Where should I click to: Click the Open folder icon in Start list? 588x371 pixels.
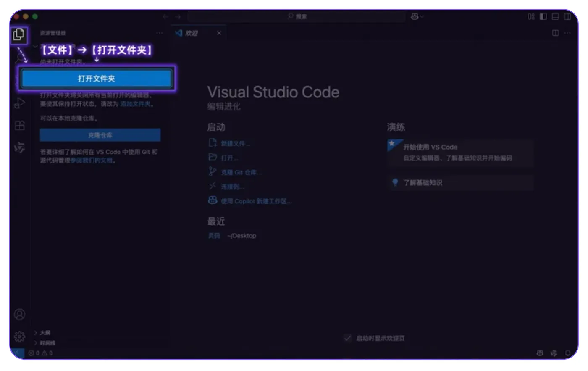pyautogui.click(x=213, y=157)
